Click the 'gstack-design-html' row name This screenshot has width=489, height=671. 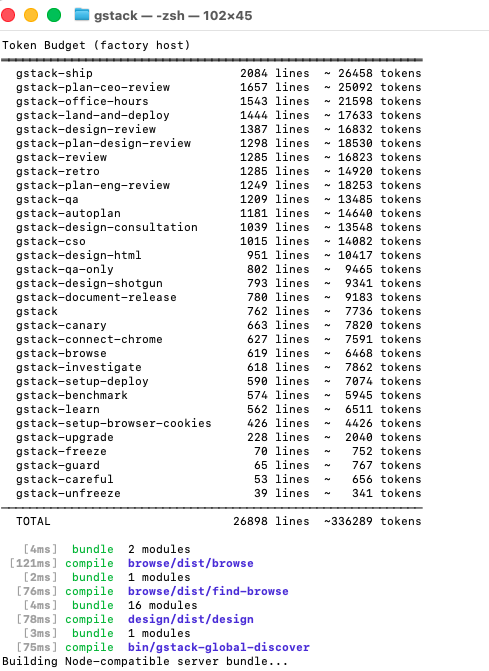point(79,255)
